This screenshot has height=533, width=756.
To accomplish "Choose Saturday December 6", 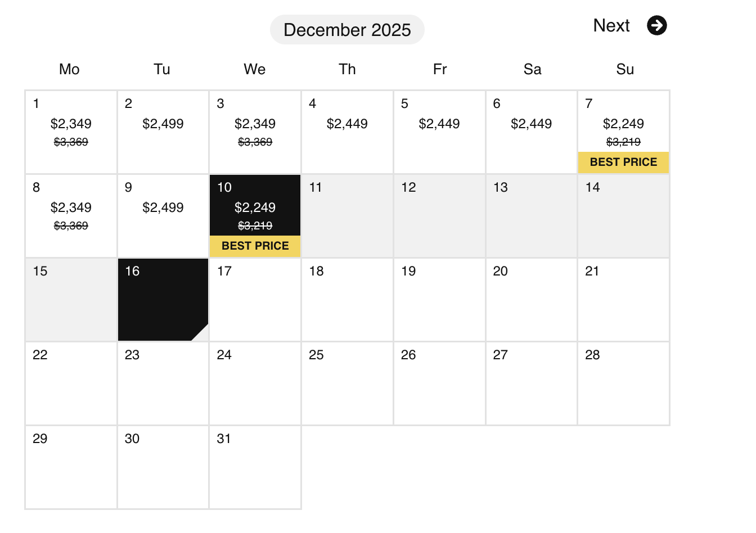I will point(531,132).
